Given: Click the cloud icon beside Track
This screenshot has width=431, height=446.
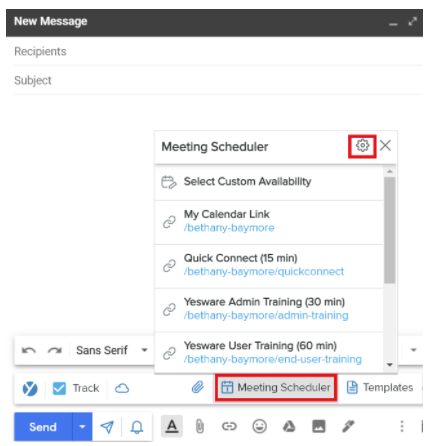Looking at the screenshot, I should coord(122,388).
